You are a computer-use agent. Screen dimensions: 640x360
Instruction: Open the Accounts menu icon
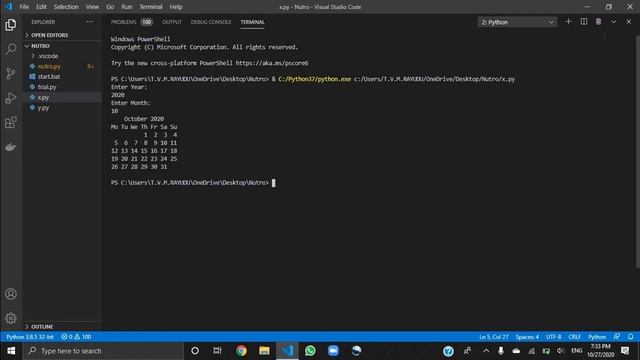11,294
